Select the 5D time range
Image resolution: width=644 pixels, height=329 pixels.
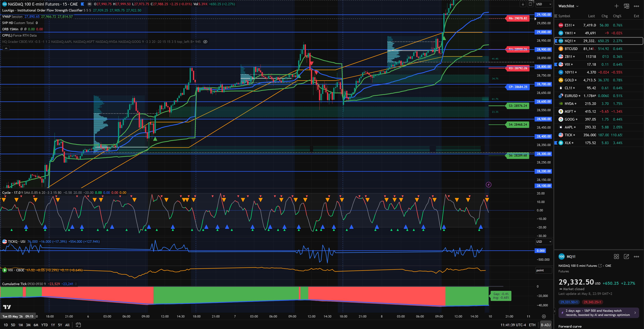pyautogui.click(x=13, y=325)
